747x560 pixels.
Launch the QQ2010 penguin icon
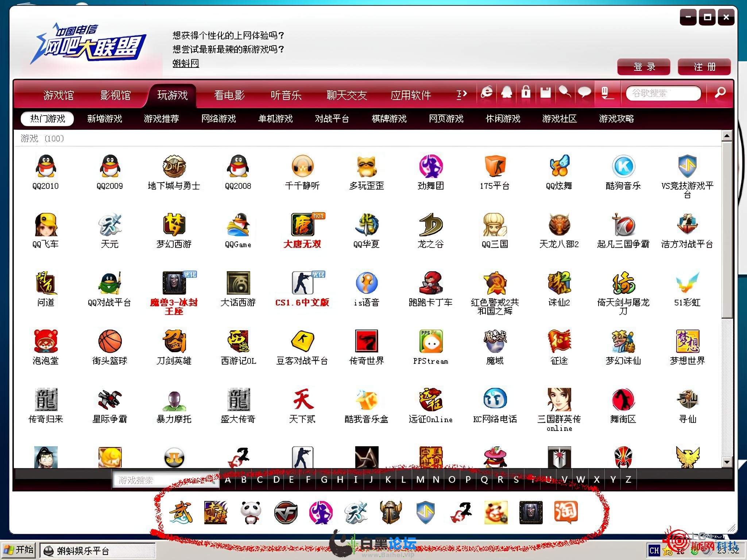pyautogui.click(x=46, y=166)
